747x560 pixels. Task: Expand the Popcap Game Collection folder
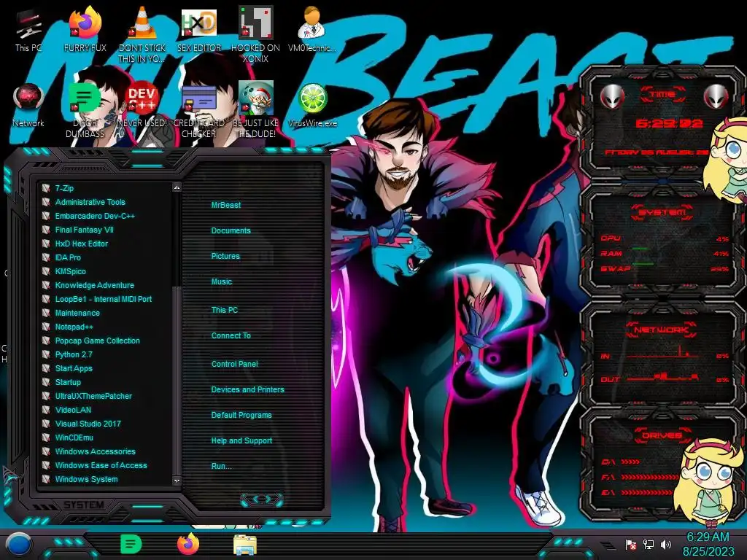pos(97,341)
